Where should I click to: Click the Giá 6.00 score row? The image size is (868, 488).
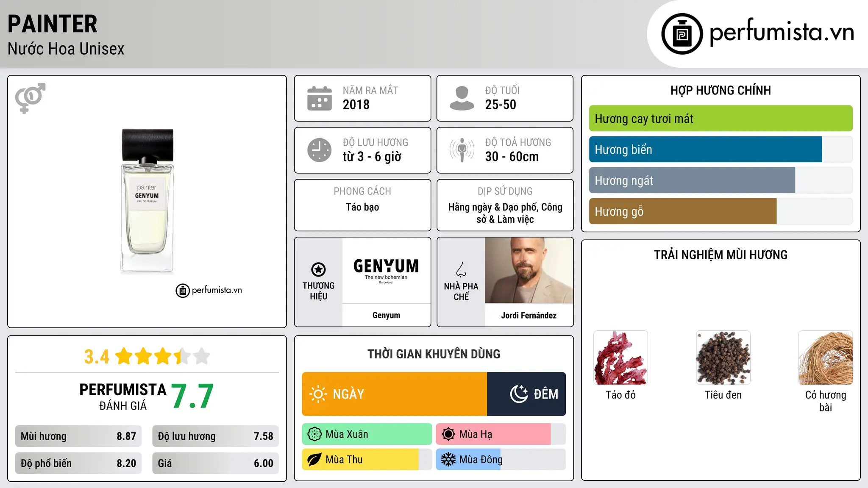tap(215, 463)
